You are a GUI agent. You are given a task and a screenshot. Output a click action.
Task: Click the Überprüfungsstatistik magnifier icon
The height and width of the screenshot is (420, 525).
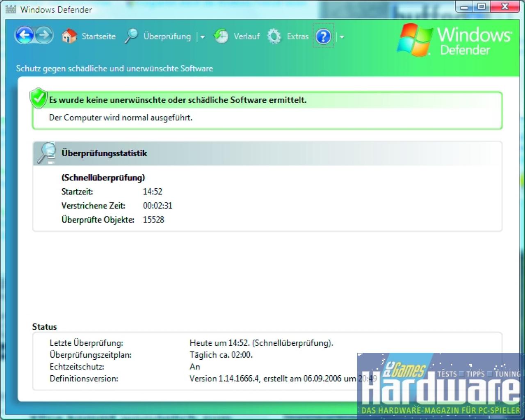46,153
